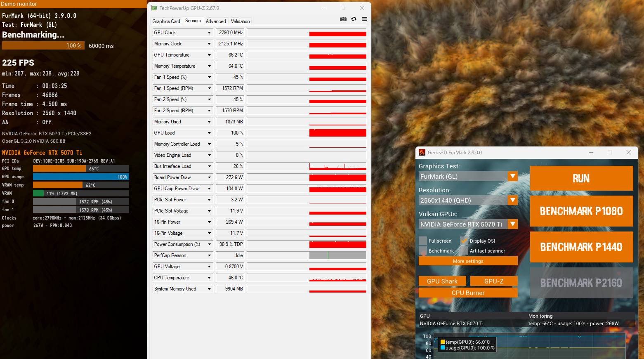
Task: Minimize the Geeks3D FurMark window
Action: 591,152
